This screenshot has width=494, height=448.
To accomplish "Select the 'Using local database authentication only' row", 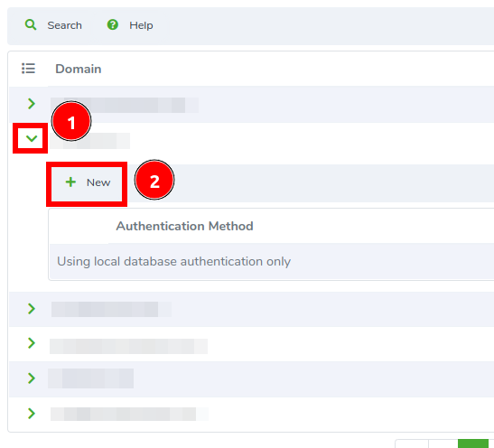I will tap(272, 262).
